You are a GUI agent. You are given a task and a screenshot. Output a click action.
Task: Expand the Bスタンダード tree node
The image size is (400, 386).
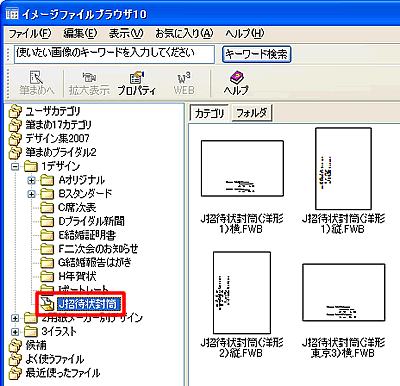click(31, 194)
